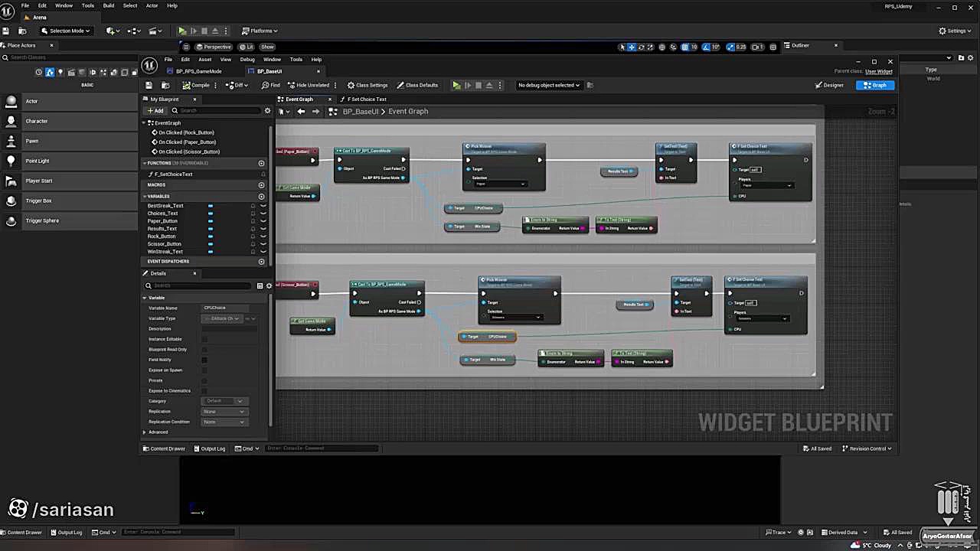Select the highlighted CPUChoice node
The width and height of the screenshot is (980, 551).
click(487, 337)
